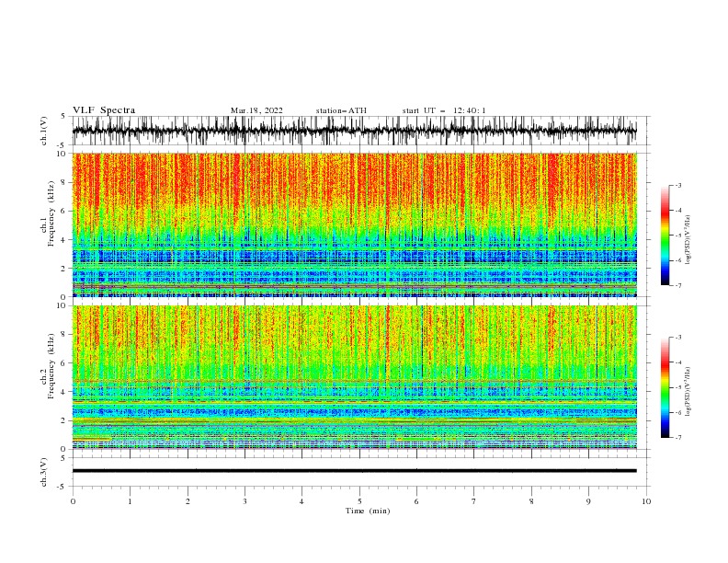The image size is (728, 563).
Task: Click time axis tick label '10'
Action: pyautogui.click(x=646, y=501)
